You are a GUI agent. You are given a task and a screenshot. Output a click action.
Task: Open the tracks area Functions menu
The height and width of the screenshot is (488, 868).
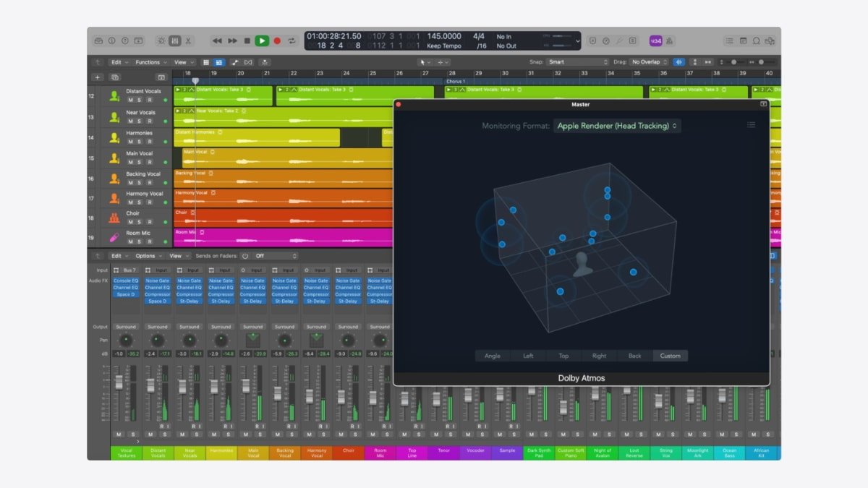click(150, 62)
